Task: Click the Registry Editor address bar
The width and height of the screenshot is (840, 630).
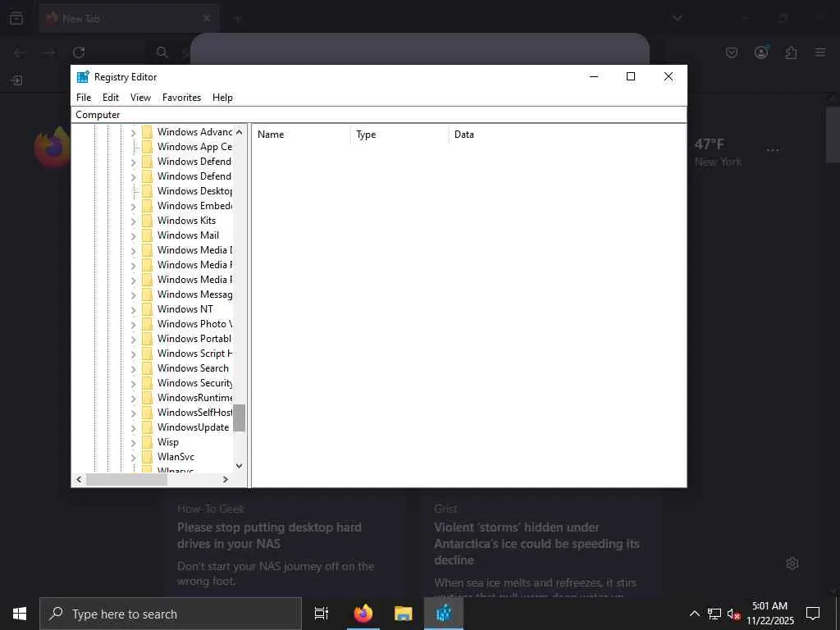Action: (x=379, y=115)
